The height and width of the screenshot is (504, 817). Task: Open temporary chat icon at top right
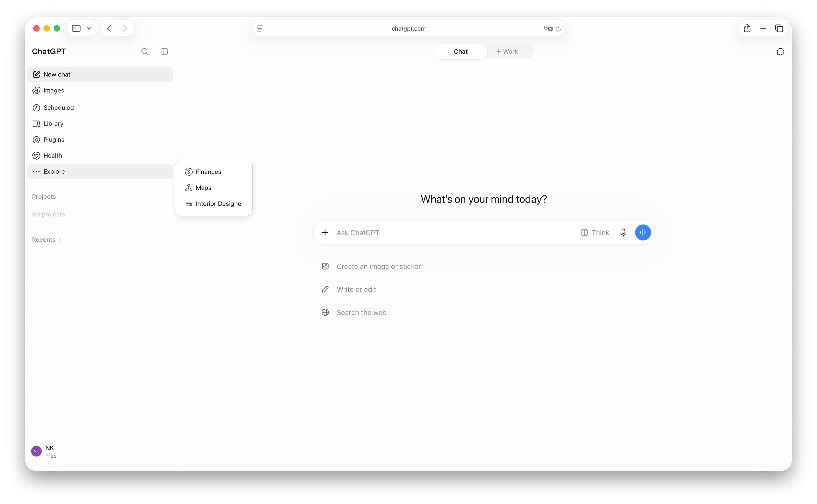tap(780, 51)
